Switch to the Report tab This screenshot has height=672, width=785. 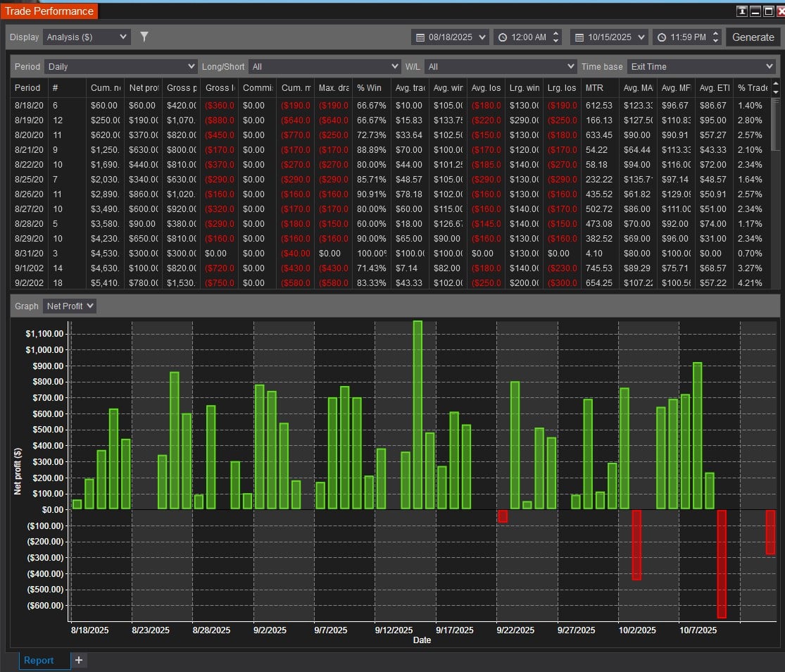pyautogui.click(x=39, y=660)
